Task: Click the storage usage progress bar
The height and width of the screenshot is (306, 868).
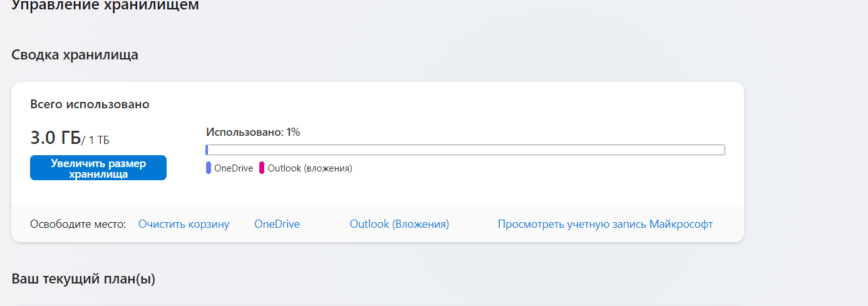Action: (465, 150)
